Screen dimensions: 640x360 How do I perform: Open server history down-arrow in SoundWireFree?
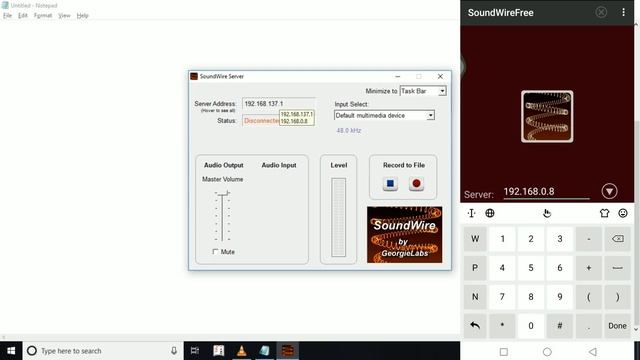click(x=609, y=191)
